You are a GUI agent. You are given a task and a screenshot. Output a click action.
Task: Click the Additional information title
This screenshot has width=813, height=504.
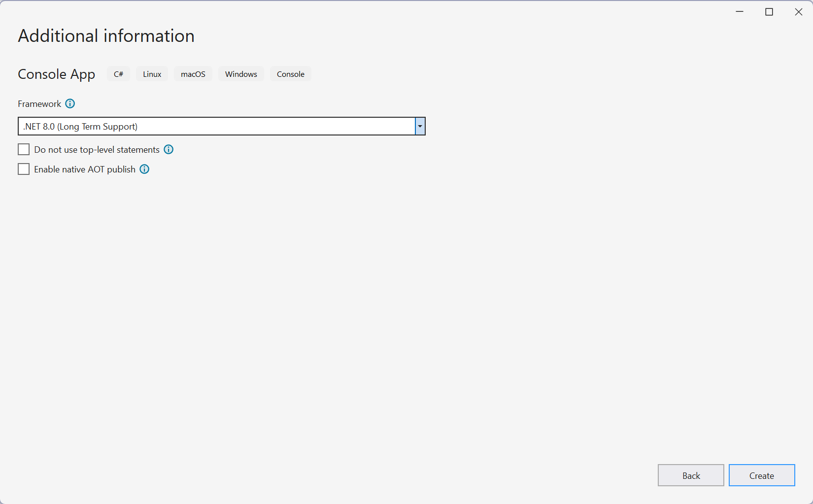pos(106,35)
